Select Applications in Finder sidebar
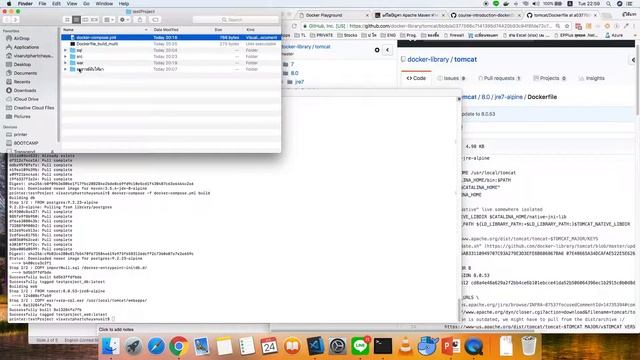 click(26, 47)
